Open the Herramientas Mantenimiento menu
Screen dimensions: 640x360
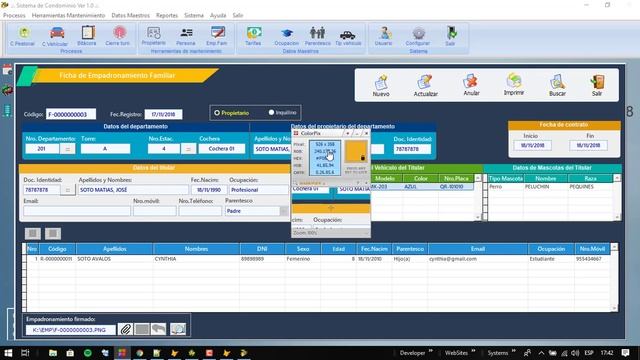click(68, 15)
